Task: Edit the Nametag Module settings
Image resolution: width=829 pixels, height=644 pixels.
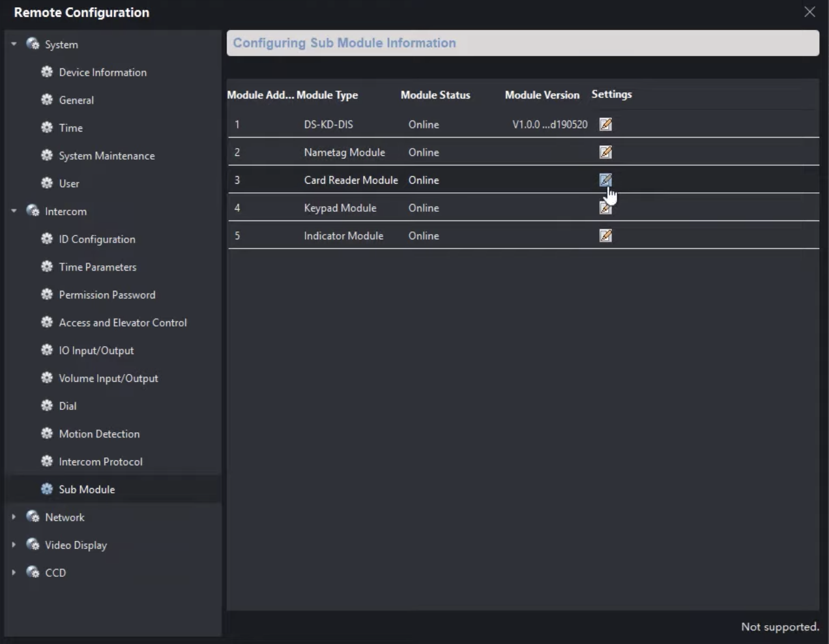Action: click(x=605, y=153)
